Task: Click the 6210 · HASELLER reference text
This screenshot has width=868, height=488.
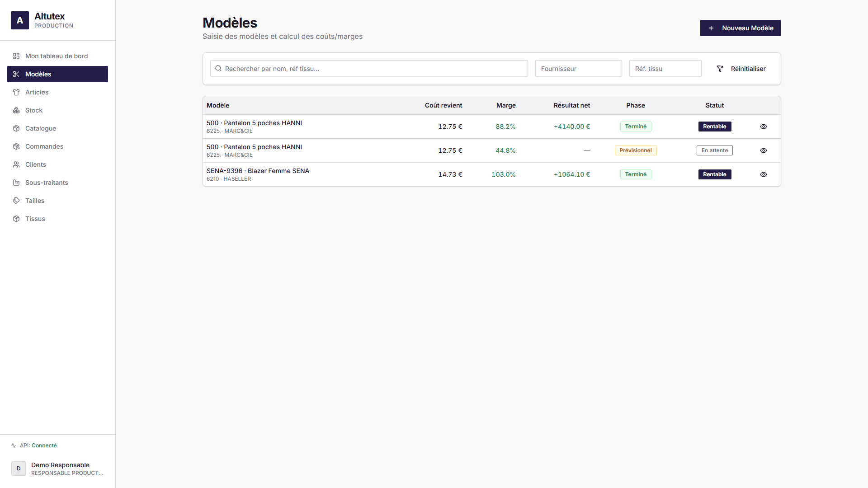Action: (229, 179)
